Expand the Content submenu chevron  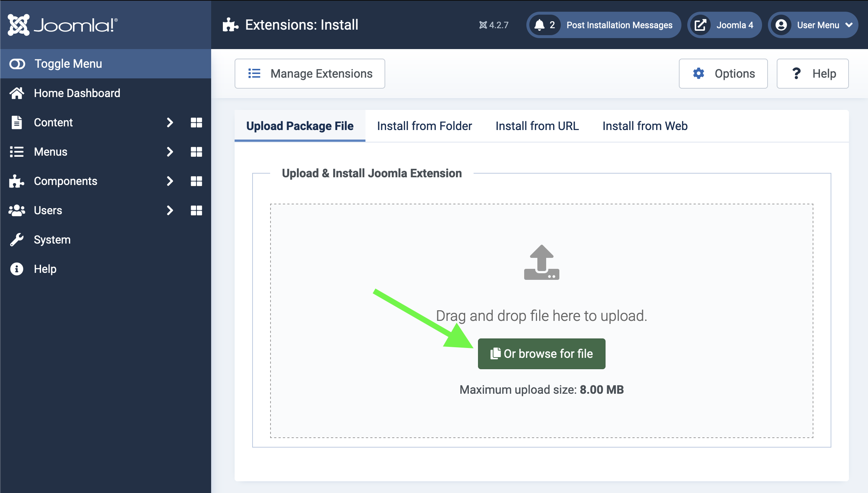(170, 122)
